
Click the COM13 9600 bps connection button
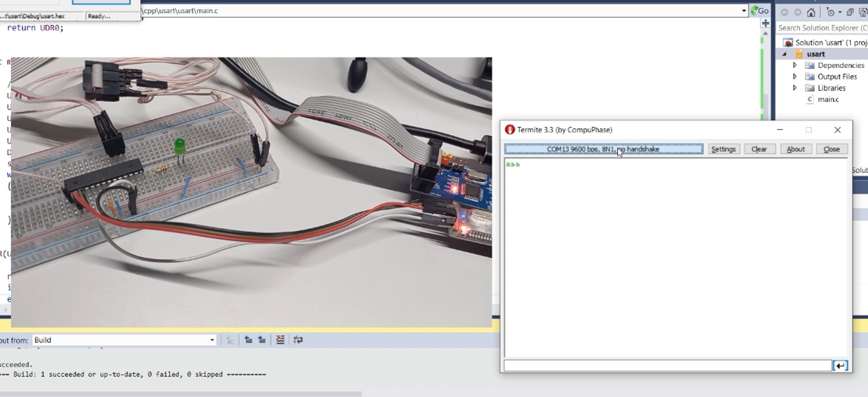pos(604,149)
